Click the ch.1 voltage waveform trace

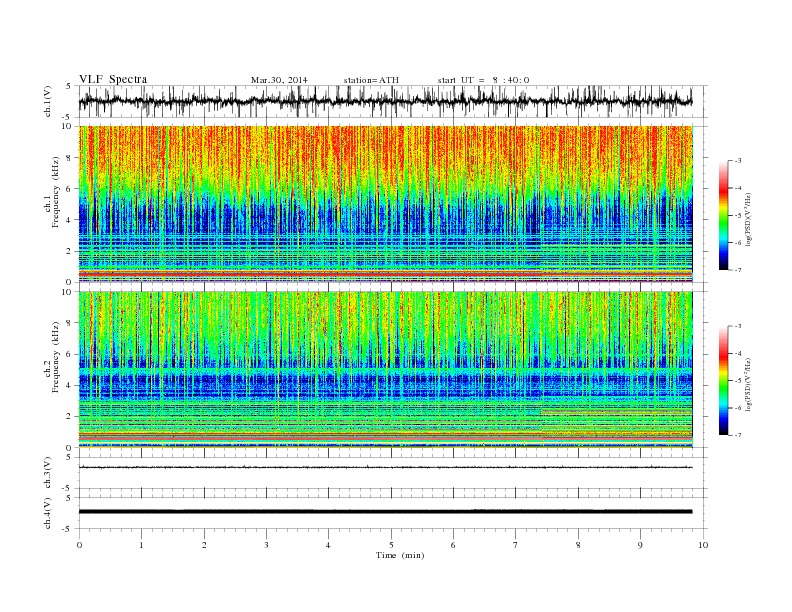(x=385, y=101)
